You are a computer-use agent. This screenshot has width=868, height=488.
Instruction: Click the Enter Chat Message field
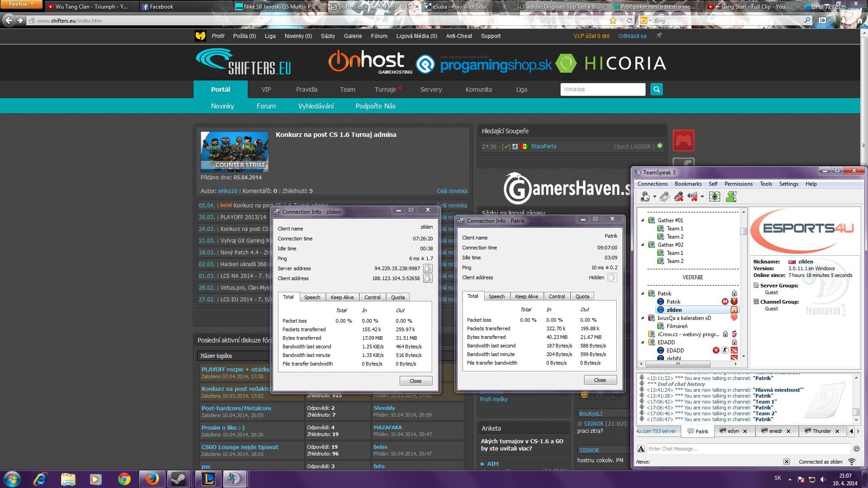click(748, 449)
